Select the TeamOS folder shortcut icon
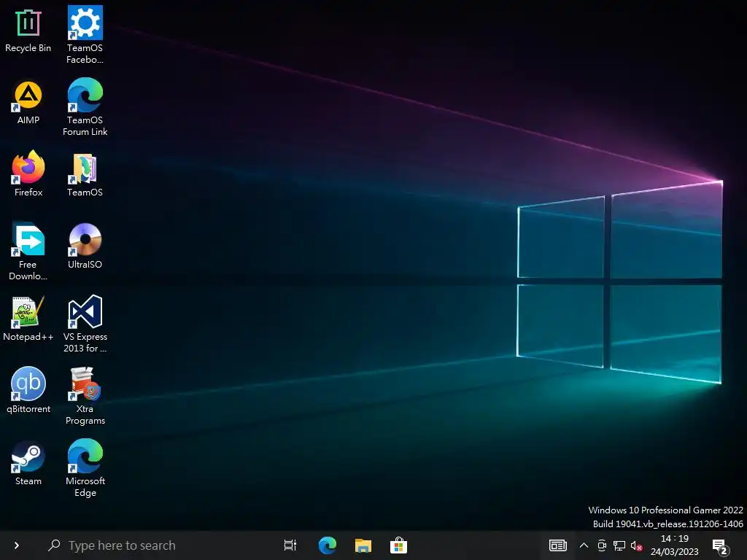 tap(85, 168)
